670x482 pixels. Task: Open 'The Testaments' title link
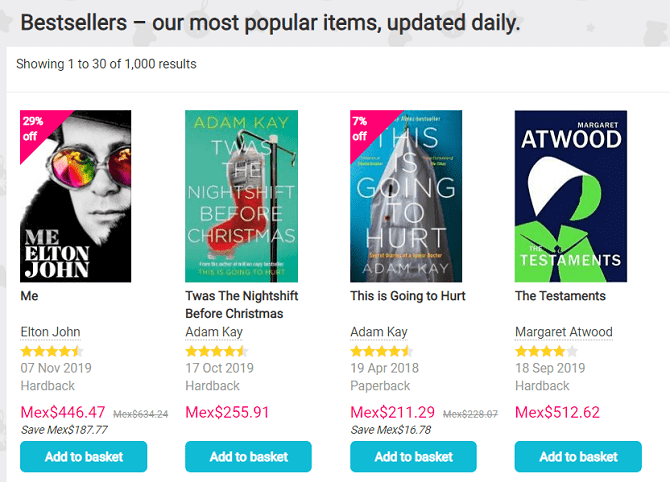560,296
